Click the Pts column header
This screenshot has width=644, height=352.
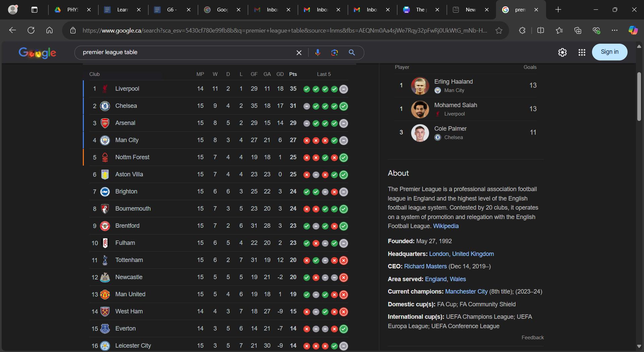293,74
